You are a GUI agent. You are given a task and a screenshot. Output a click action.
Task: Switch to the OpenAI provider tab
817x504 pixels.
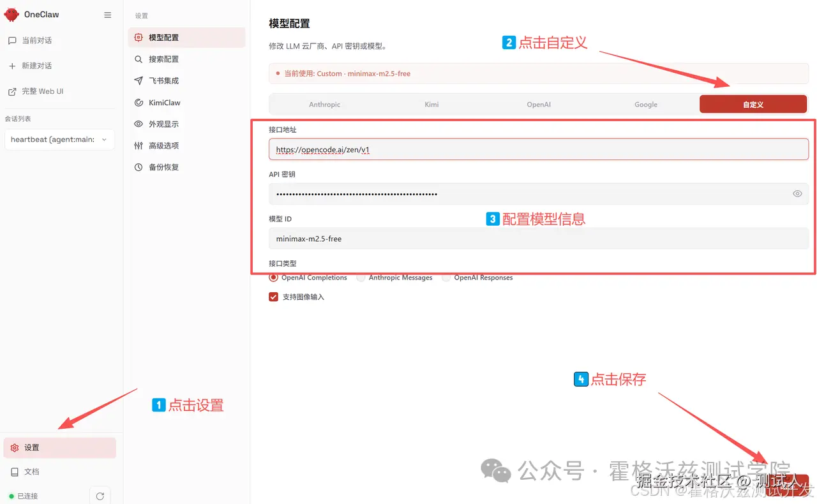539,104
